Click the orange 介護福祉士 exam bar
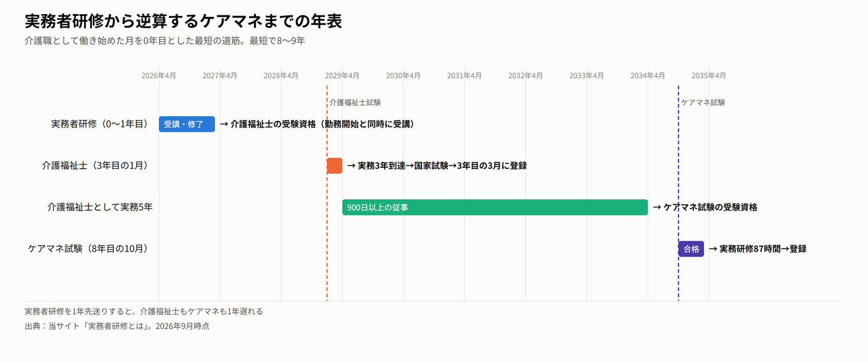Screen dimensions: 868x362 (x=335, y=166)
